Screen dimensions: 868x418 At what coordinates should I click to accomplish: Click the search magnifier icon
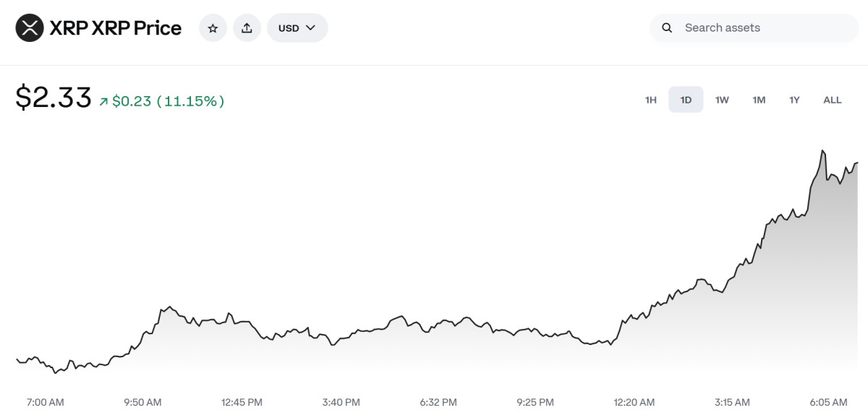[x=668, y=27]
